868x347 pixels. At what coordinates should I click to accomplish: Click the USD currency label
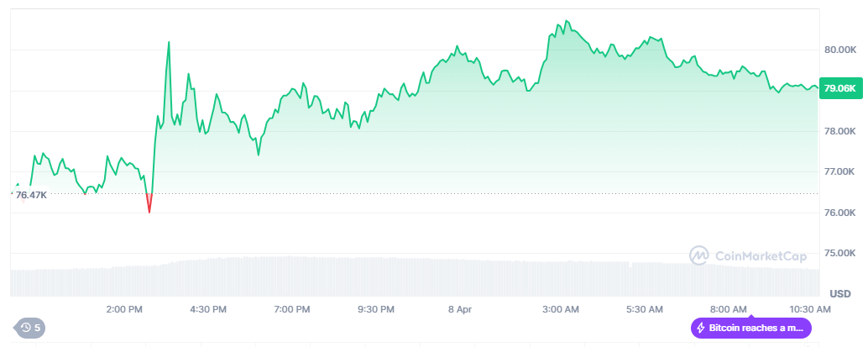(x=840, y=293)
